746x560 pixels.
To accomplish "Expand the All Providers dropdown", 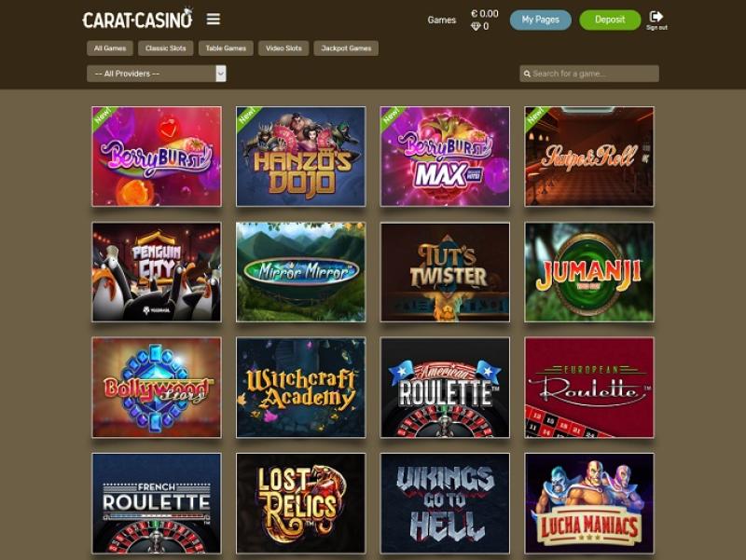I will point(157,74).
